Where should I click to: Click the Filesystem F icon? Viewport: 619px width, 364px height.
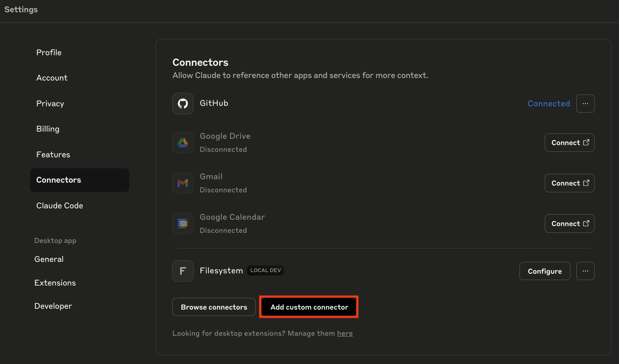point(183,271)
